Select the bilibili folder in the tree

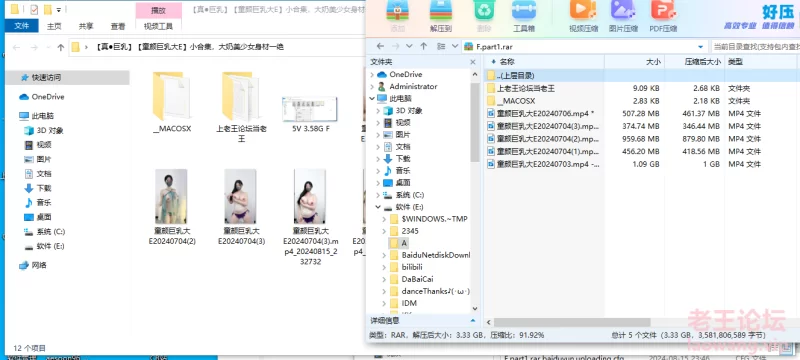point(412,267)
